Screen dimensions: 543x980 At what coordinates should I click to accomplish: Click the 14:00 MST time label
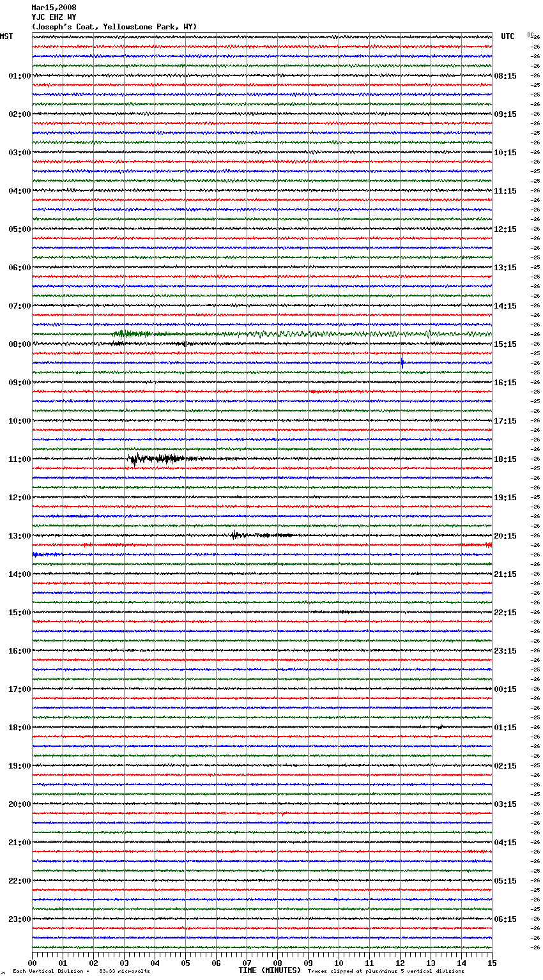point(19,574)
